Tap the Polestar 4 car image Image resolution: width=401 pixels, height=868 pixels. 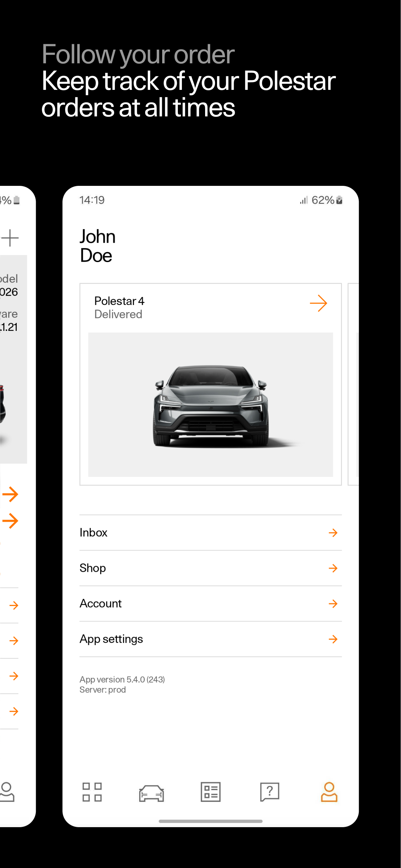pos(211,405)
